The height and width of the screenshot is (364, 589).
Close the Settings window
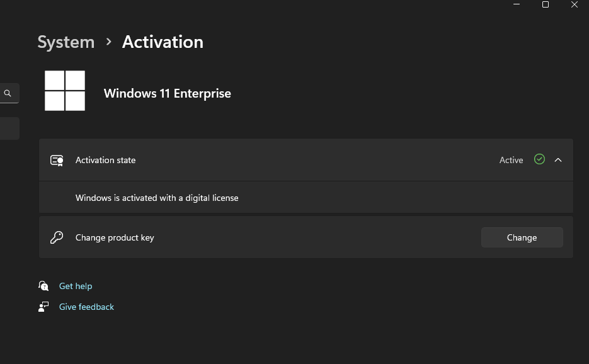coord(575,4)
